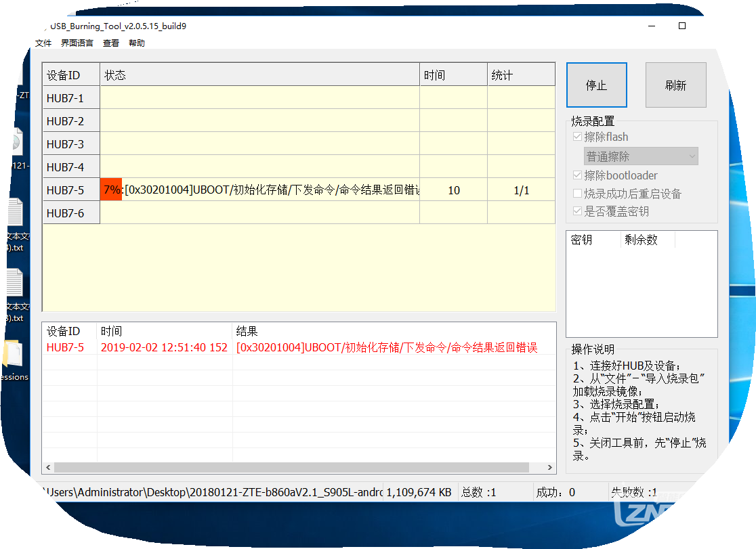This screenshot has height=549, width=756.
Task: Click the 统计 column header
Action: (521, 74)
